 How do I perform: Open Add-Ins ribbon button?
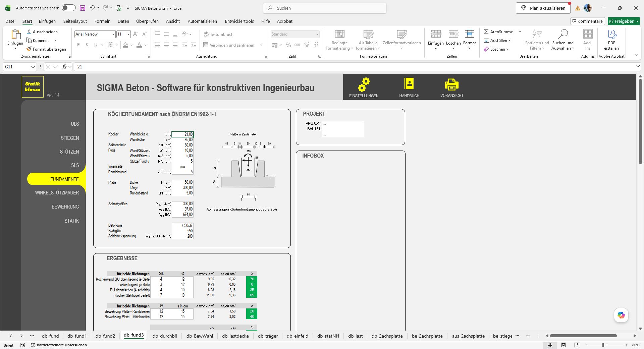click(x=588, y=40)
